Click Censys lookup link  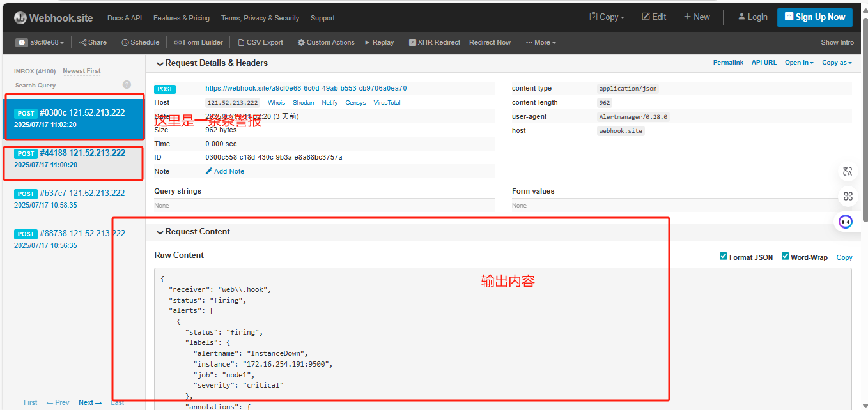355,103
